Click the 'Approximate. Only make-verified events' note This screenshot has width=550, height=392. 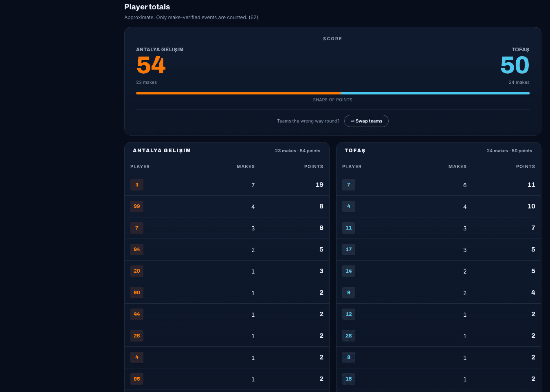click(191, 18)
